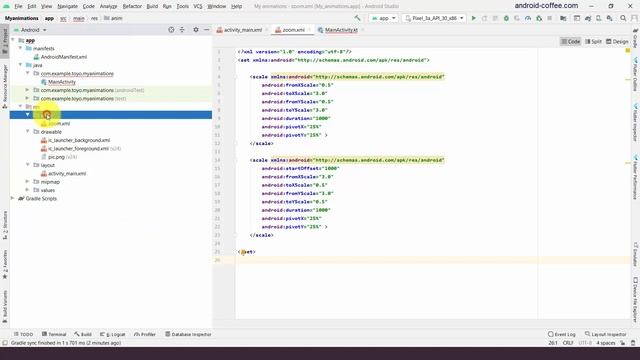
Task: Collapse the java folder arrow
Action: [20, 65]
